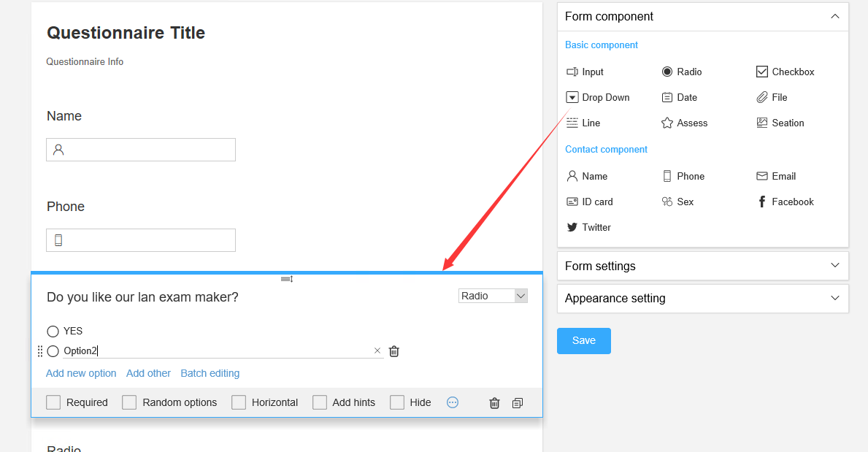Insert the Drop Down component
The height and width of the screenshot is (452, 868).
[598, 98]
